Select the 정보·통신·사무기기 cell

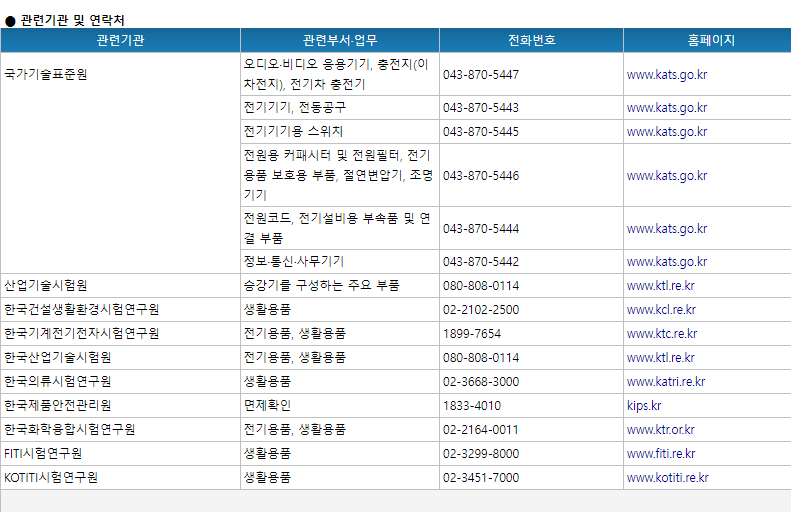[340, 262]
